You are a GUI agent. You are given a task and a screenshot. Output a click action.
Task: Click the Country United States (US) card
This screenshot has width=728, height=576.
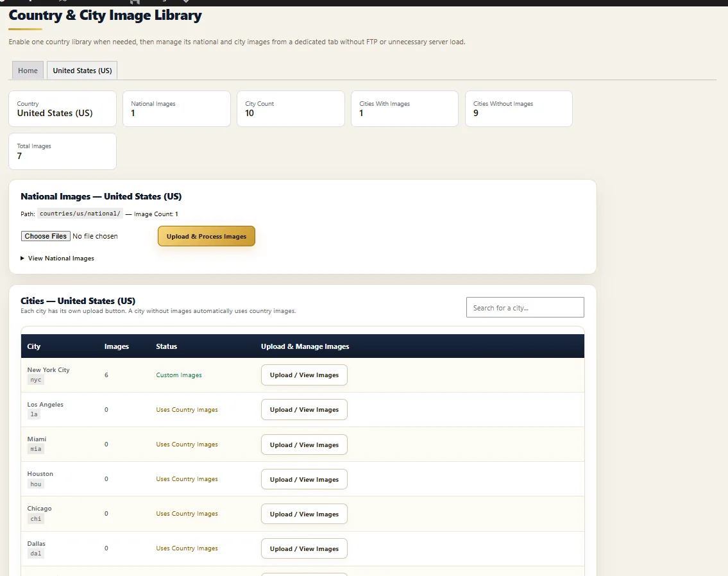62,108
